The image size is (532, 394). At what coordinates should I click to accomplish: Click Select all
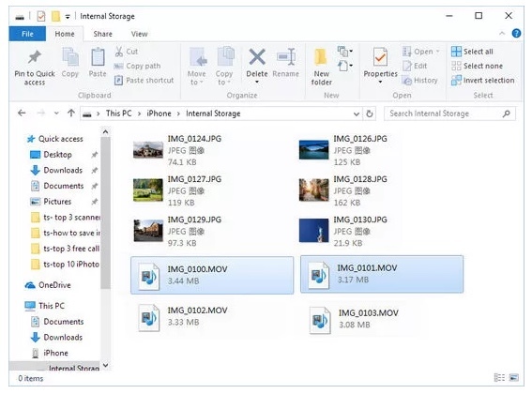tap(472, 52)
